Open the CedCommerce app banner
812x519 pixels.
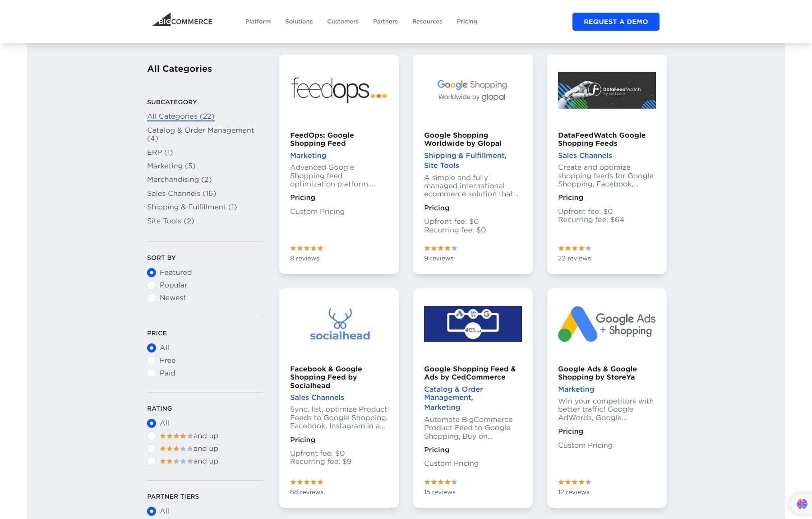(473, 324)
